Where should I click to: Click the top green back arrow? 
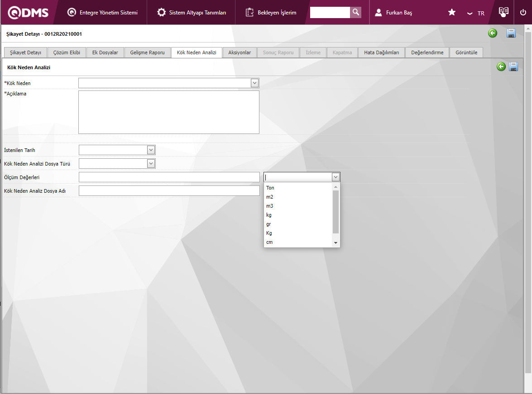[493, 33]
